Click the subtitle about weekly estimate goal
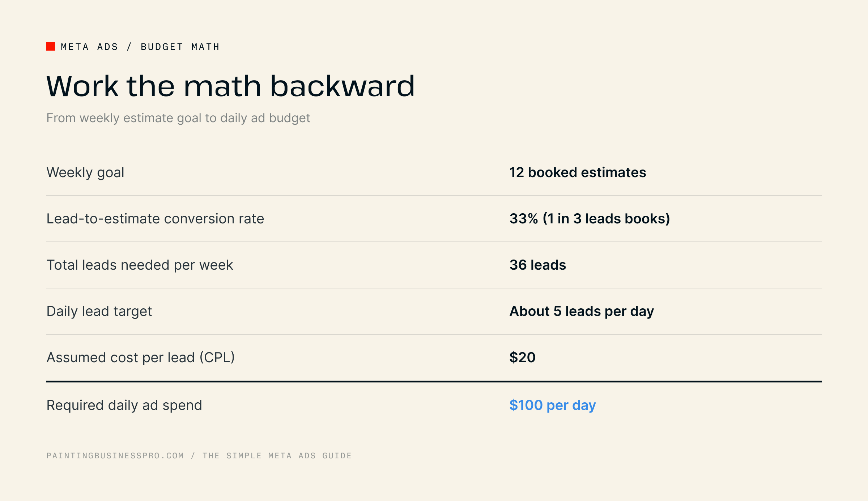The height and width of the screenshot is (501, 868). [x=178, y=118]
